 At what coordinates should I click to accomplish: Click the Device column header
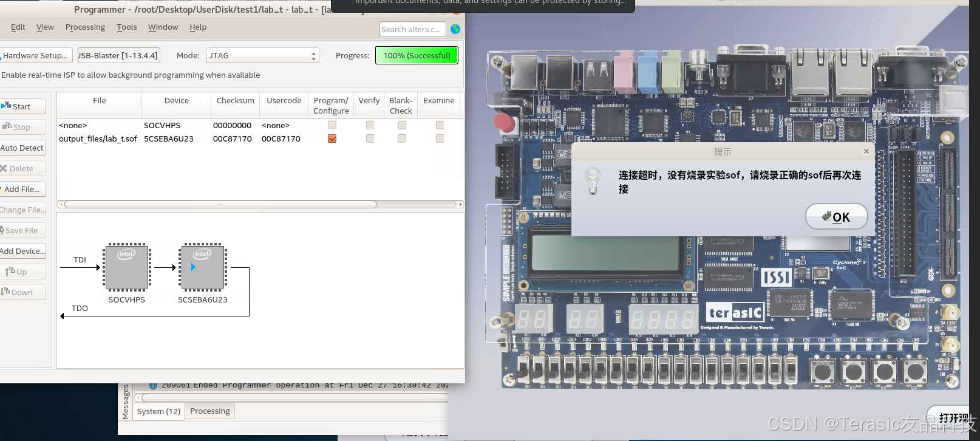tap(176, 105)
